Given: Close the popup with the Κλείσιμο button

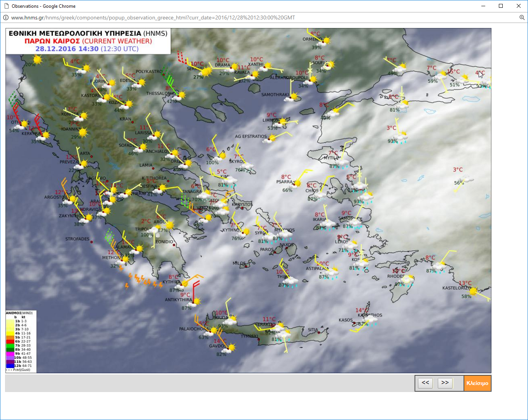Looking at the screenshot, I should point(477,383).
